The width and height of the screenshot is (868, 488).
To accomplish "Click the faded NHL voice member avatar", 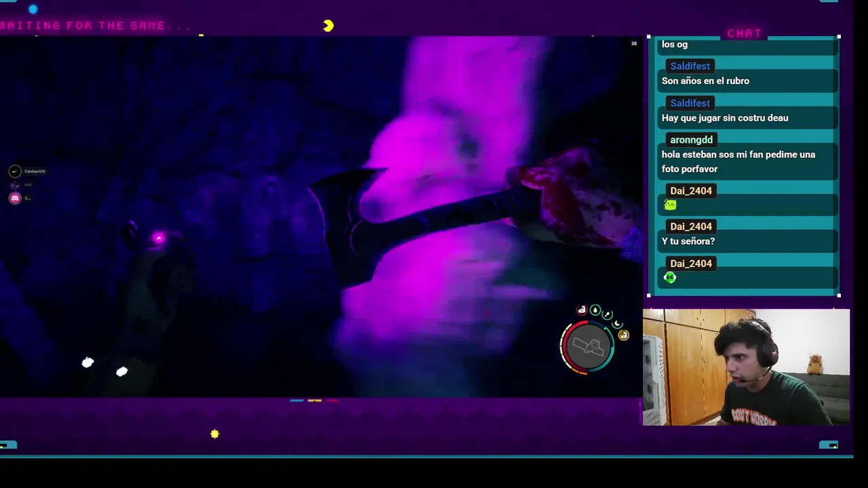I will [15, 185].
